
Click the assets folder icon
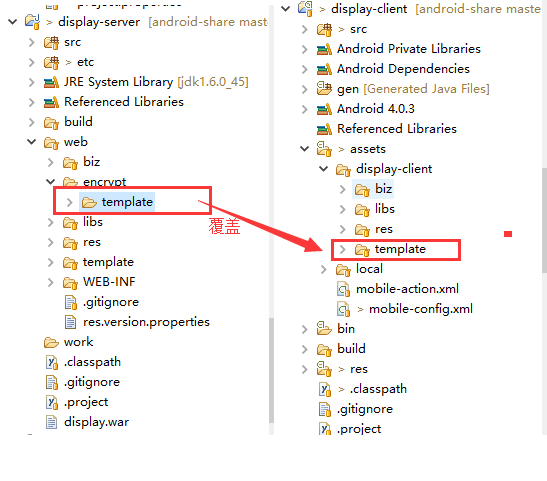324,149
